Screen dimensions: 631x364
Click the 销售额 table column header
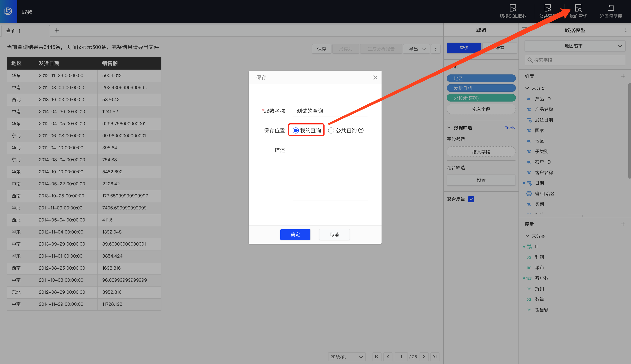129,63
